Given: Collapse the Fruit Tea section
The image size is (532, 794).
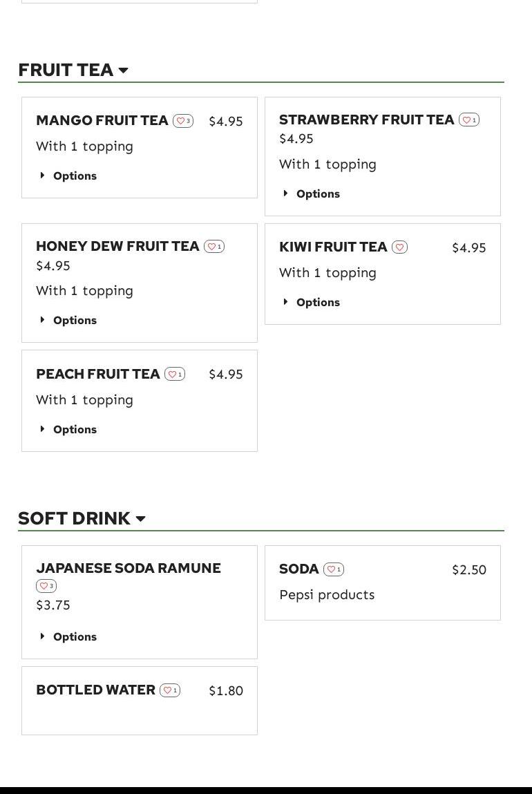Looking at the screenshot, I should (x=124, y=70).
